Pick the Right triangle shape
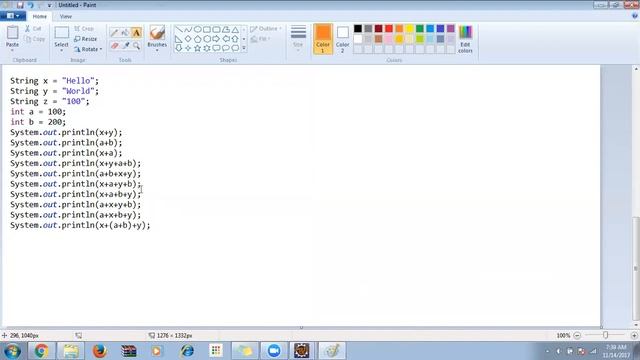Screen dimensions: 640x360 179,39
